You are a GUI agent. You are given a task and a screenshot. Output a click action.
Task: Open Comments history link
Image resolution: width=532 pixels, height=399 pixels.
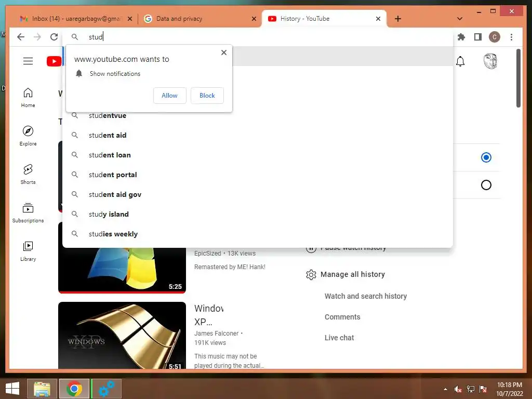click(342, 317)
